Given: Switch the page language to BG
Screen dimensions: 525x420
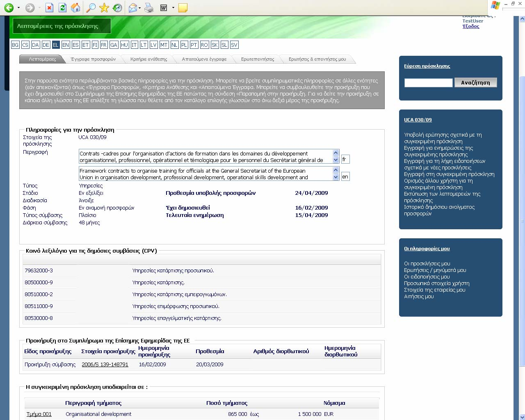Looking at the screenshot, I should click(15, 45).
